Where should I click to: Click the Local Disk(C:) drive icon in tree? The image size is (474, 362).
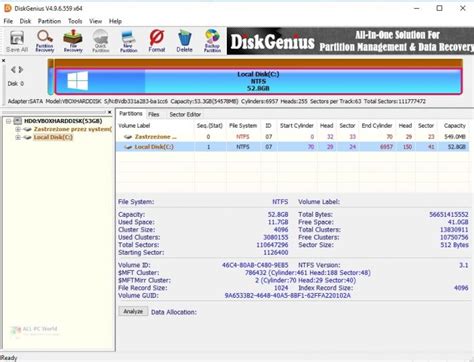click(28, 137)
